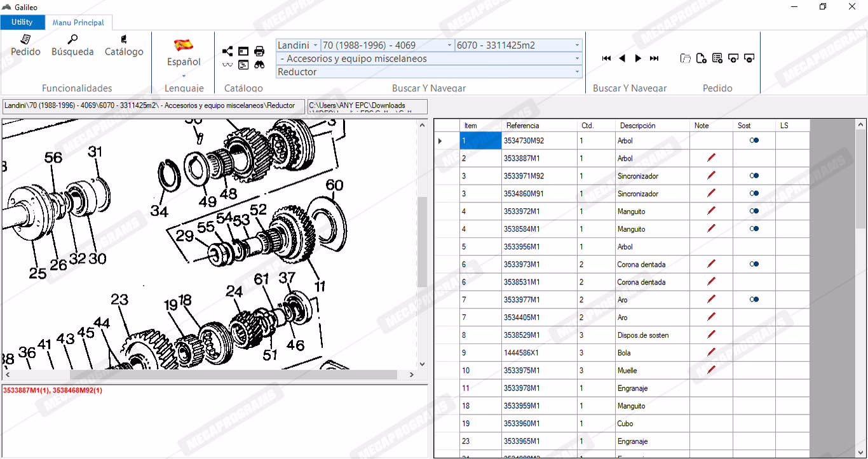Switch to the Utility tab
This screenshot has height=459, width=868.
(22, 22)
